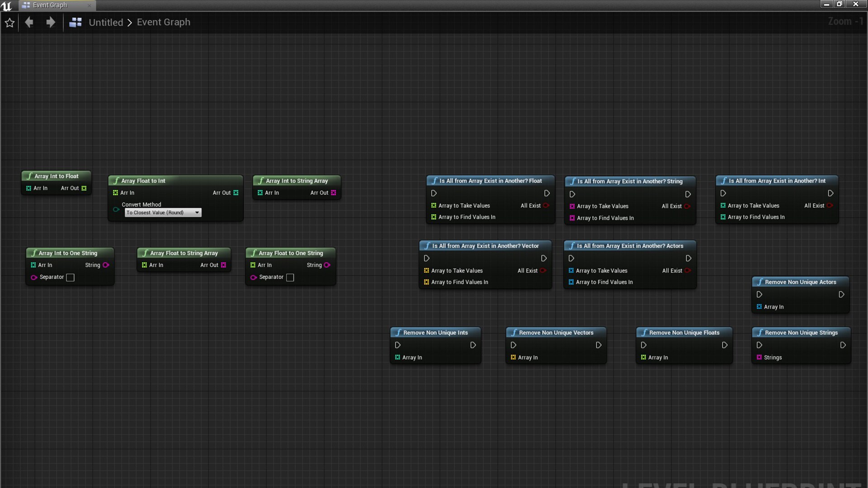Image resolution: width=868 pixels, height=488 pixels.
Task: Select the Arr In array pin on Array Float to Int
Action: (x=117, y=192)
